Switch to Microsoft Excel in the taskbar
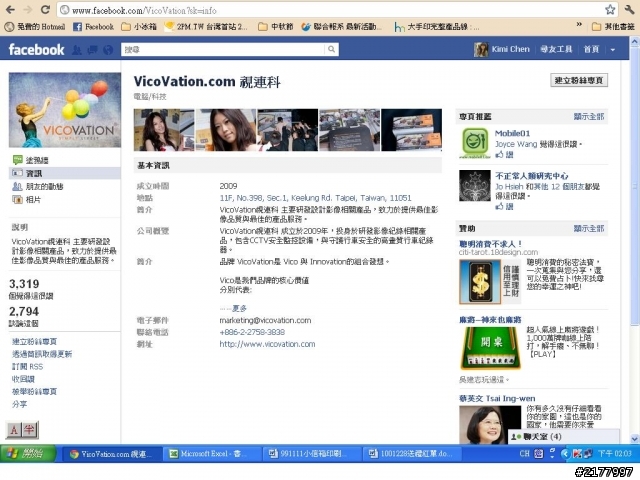640x480 pixels. 211,453
